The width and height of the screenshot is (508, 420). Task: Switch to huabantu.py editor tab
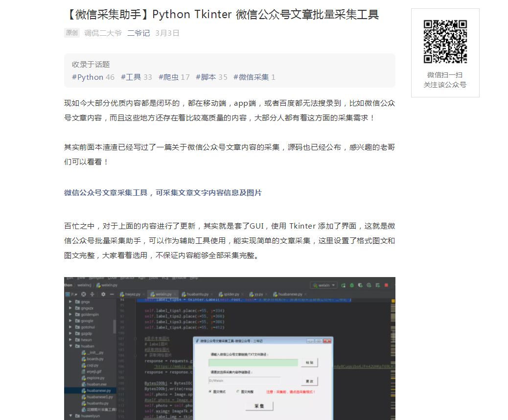[197, 294]
